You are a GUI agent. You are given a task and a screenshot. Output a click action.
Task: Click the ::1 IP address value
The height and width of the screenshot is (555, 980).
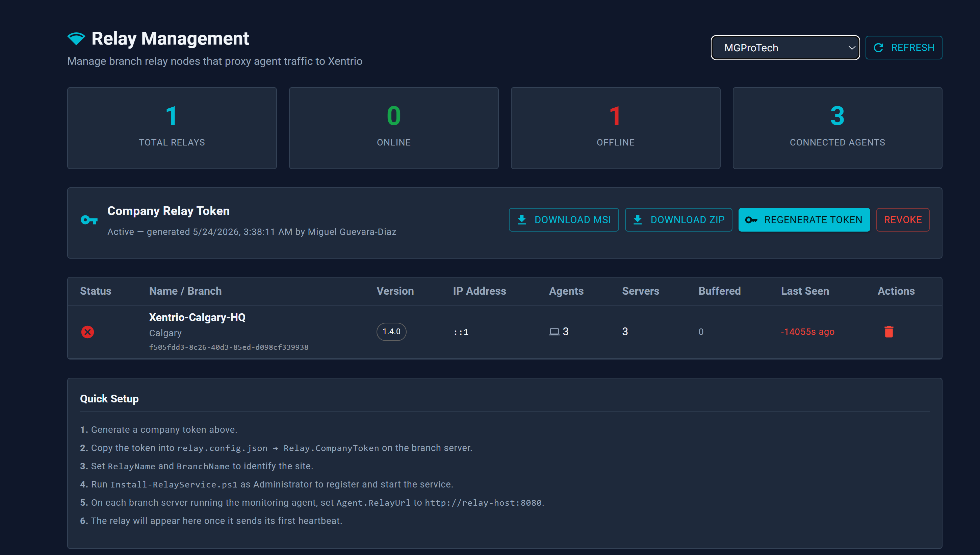[461, 333]
